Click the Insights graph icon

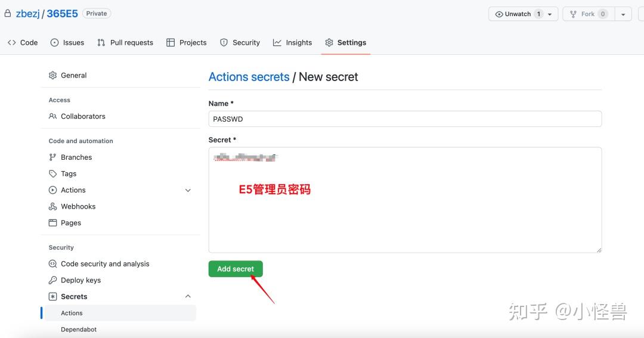pyautogui.click(x=277, y=43)
